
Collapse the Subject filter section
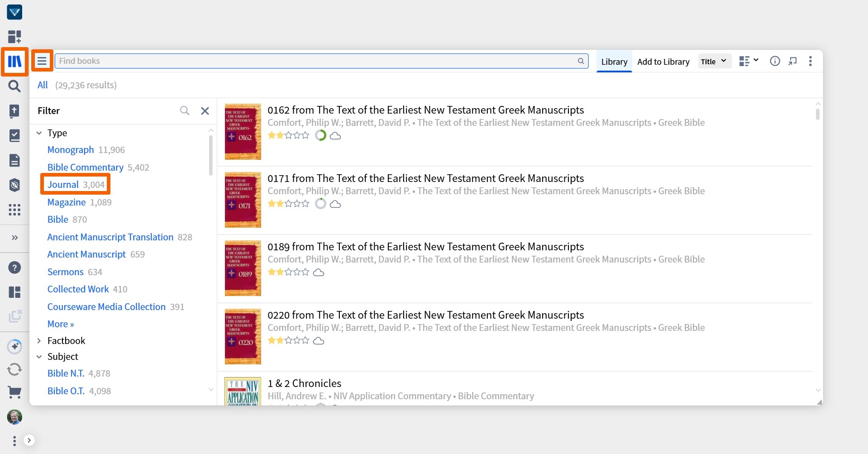point(39,357)
